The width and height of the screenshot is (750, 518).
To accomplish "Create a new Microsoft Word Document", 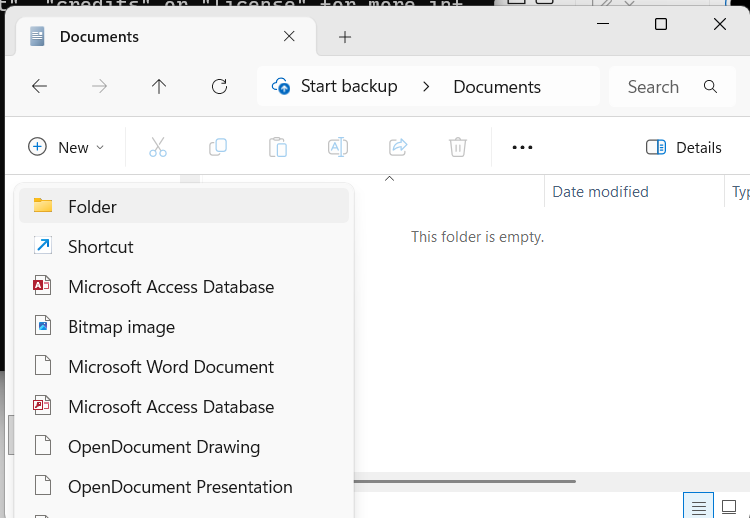I will pos(184,366).
